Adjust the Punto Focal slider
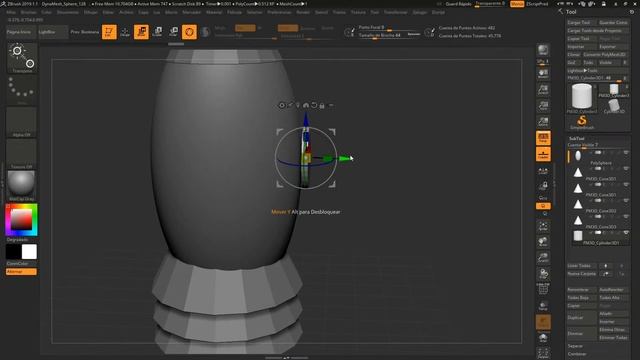The image size is (640, 360). tap(390, 28)
